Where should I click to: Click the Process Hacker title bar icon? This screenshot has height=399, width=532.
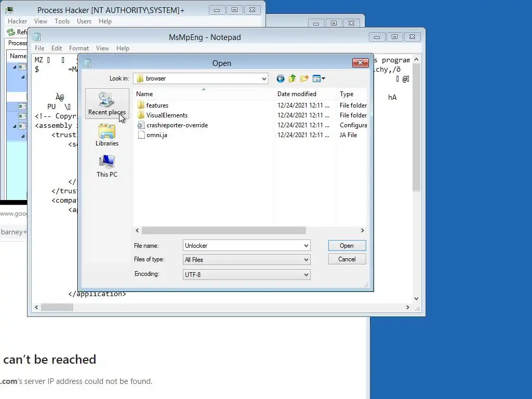tap(9, 10)
